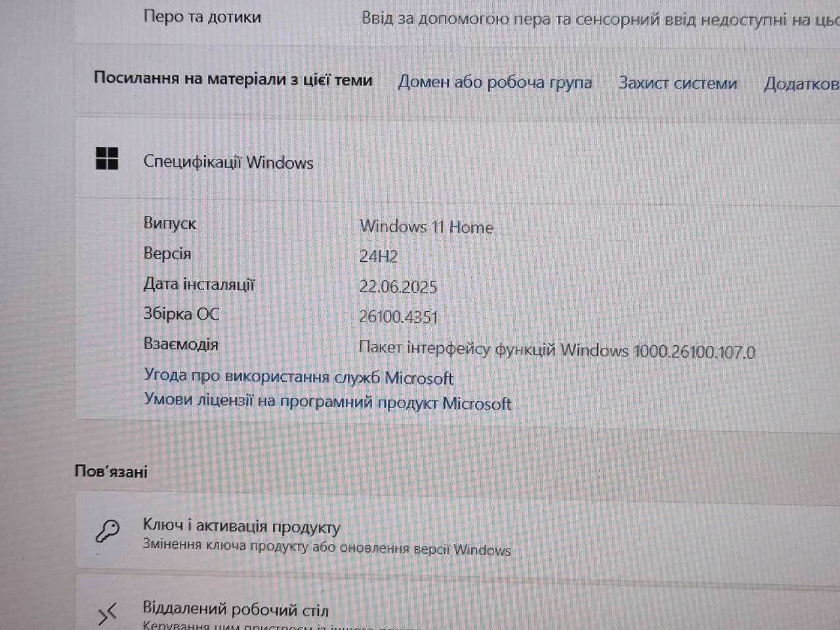
Task: Open Домен або робоча група link
Action: (x=495, y=83)
